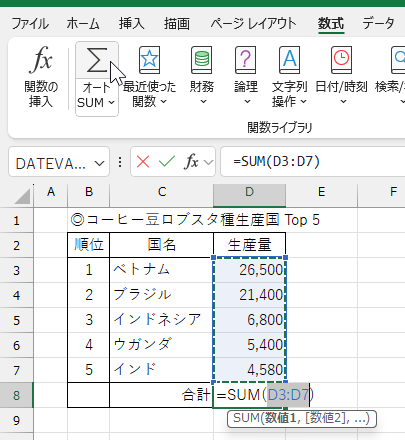Select row 5 header
This screenshot has width=405, height=440.
(17, 320)
